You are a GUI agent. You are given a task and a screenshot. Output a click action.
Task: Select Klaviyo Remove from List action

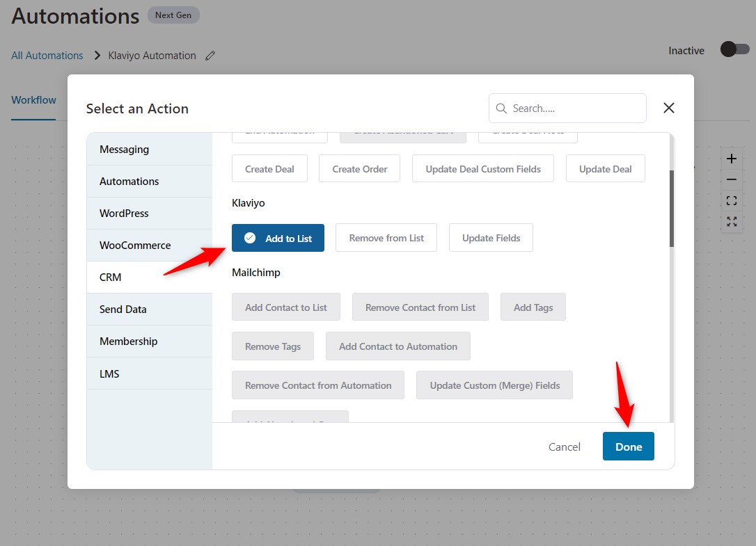[x=386, y=238]
